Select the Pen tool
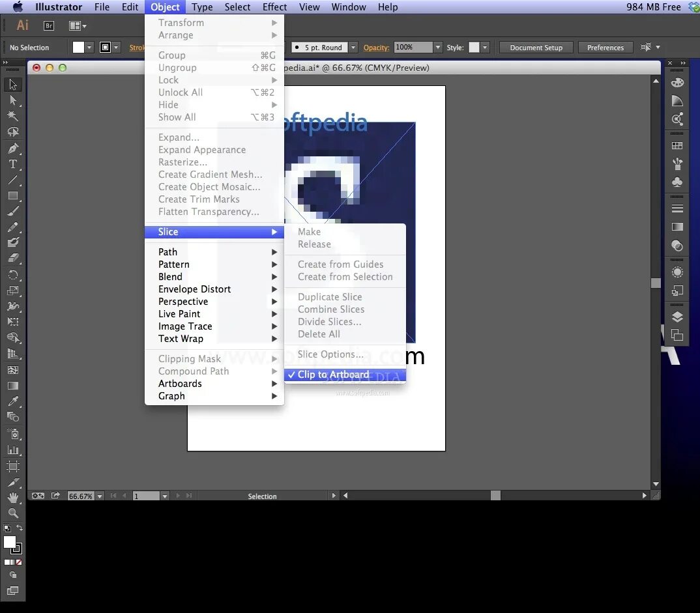 13,148
